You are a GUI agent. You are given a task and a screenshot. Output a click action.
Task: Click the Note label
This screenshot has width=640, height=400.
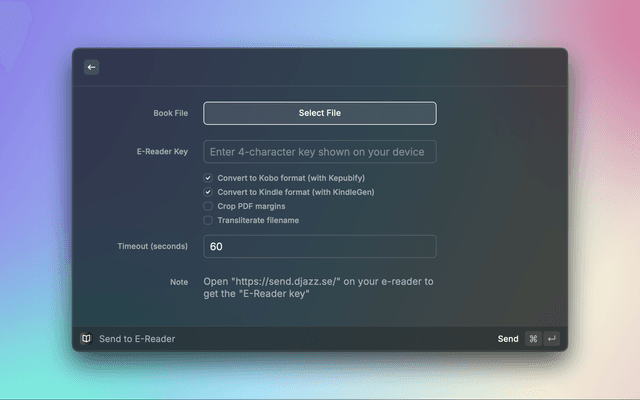179,283
